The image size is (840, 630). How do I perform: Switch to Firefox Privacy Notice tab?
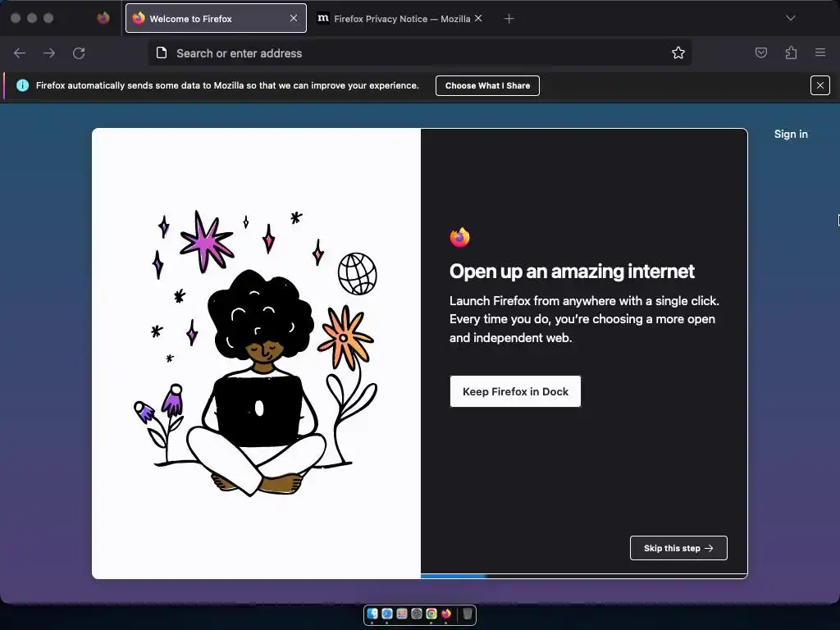tap(399, 18)
